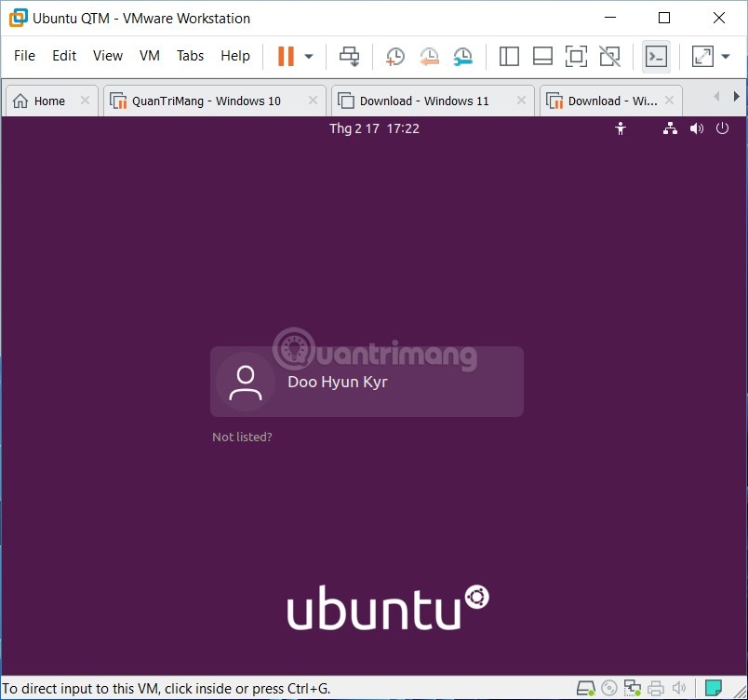This screenshot has width=748, height=700.
Task: Open the VM menu
Action: 149,56
